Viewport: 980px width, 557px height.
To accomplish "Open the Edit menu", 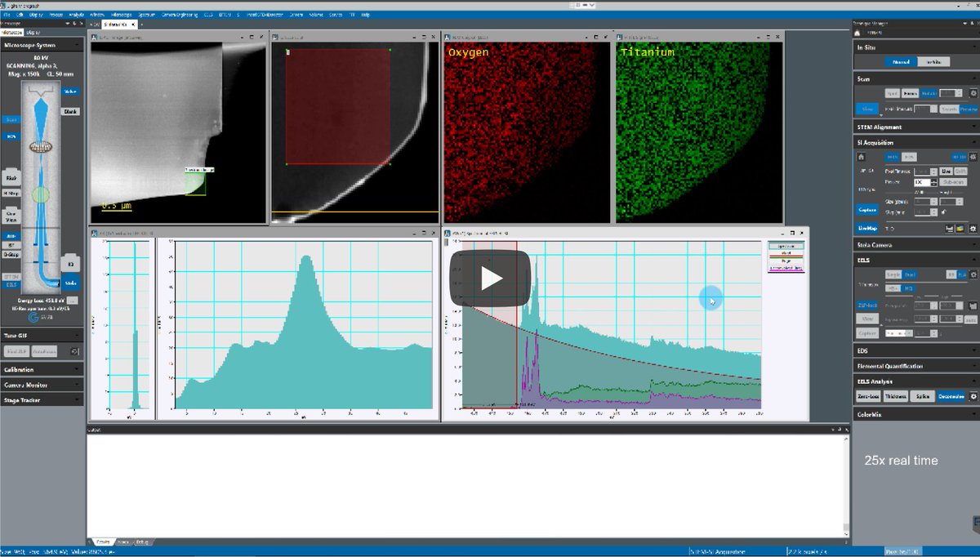I will (x=20, y=15).
